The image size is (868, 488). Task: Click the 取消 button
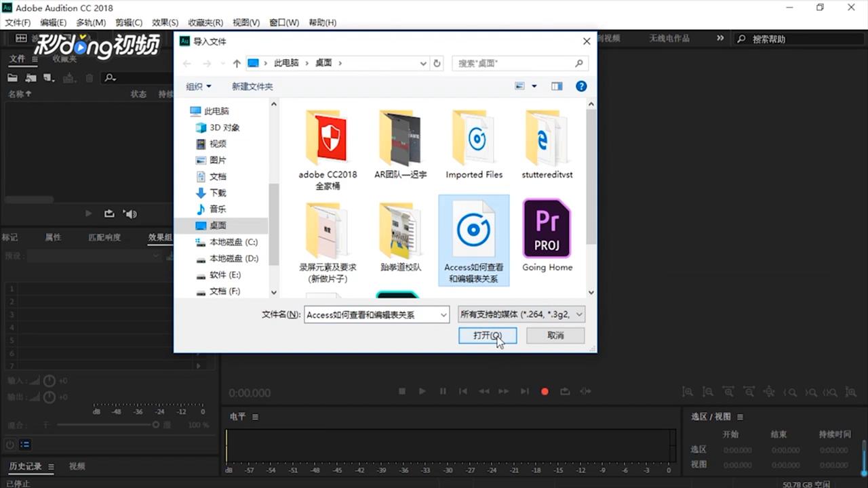555,335
